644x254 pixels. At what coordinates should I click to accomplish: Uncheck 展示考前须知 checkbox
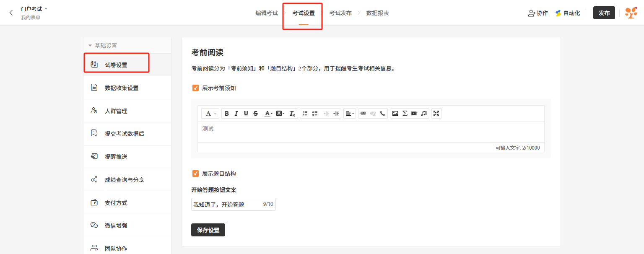[x=195, y=88]
